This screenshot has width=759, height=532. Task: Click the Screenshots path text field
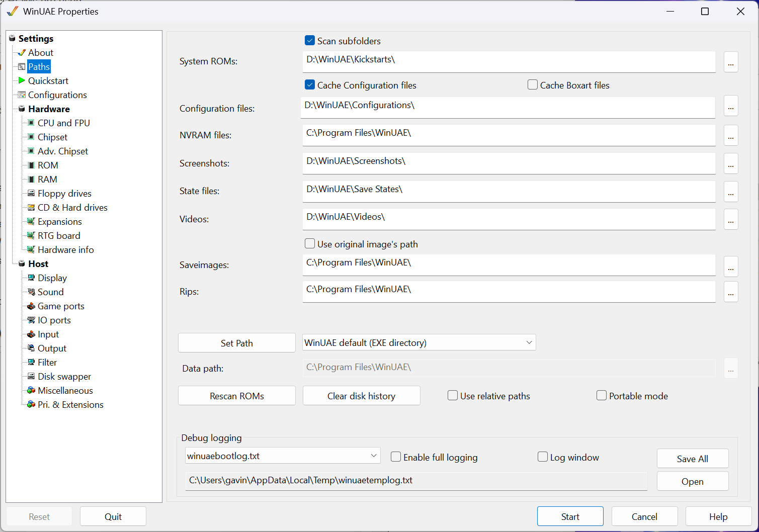(509, 162)
